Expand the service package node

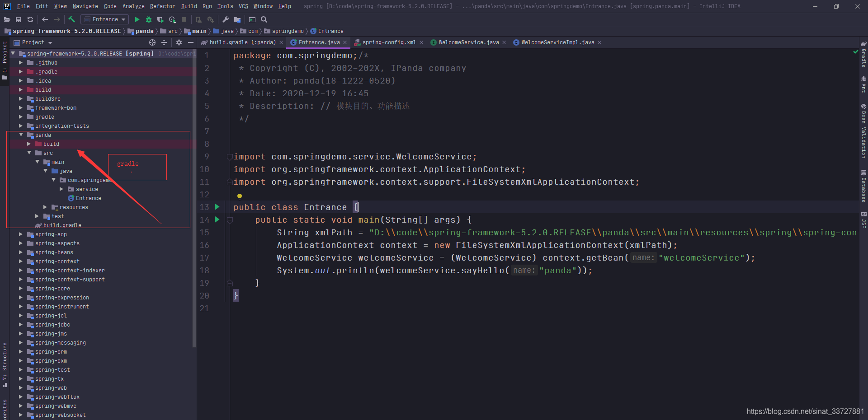pos(61,189)
